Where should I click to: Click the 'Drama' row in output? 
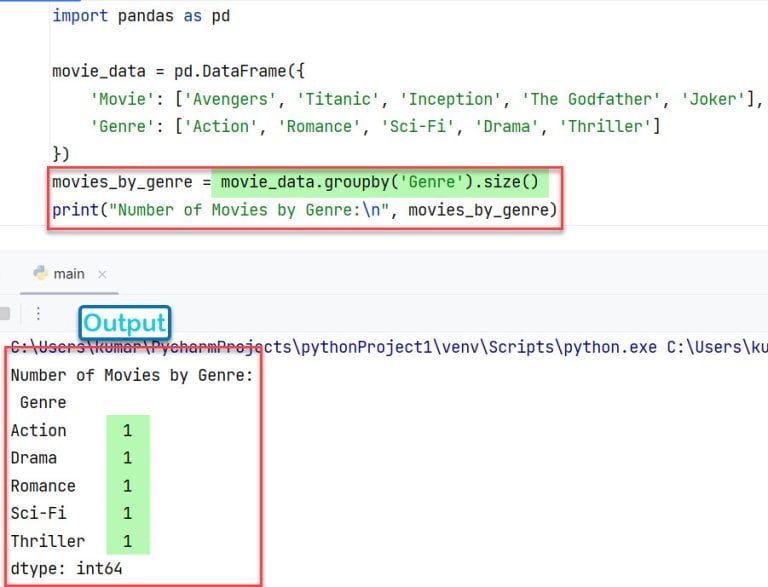click(x=72, y=458)
